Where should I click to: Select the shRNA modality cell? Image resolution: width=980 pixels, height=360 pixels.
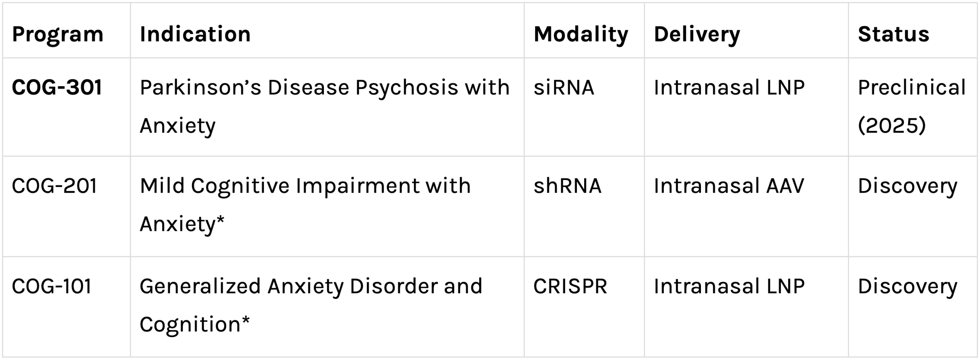[584, 206]
